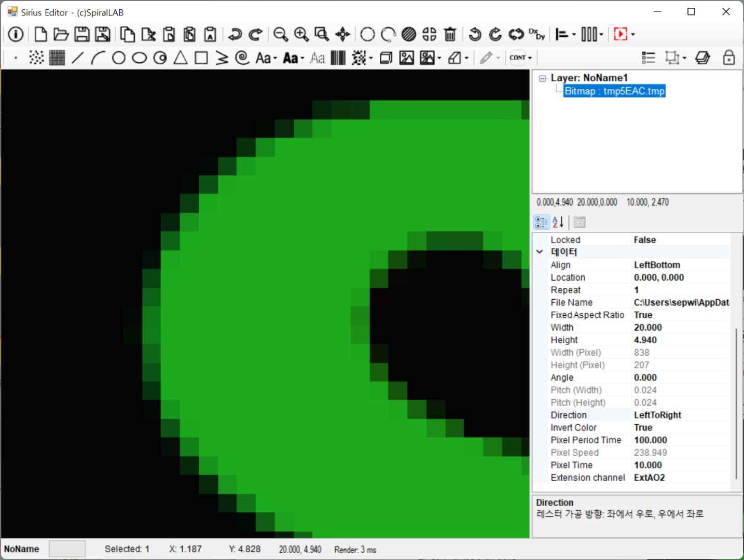
Task: Open the align tool dropdown arrow
Action: (x=574, y=35)
